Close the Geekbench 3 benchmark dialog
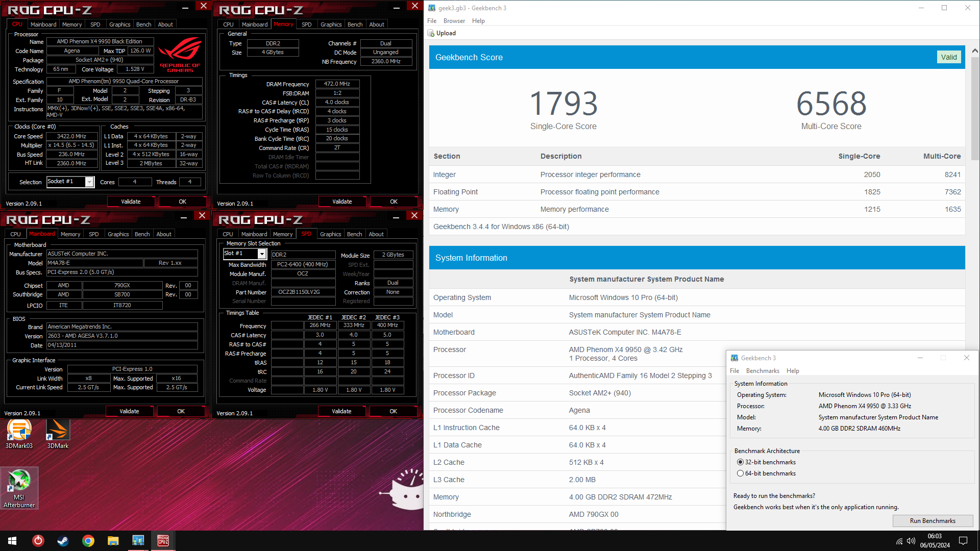The height and width of the screenshot is (551, 980). (967, 358)
